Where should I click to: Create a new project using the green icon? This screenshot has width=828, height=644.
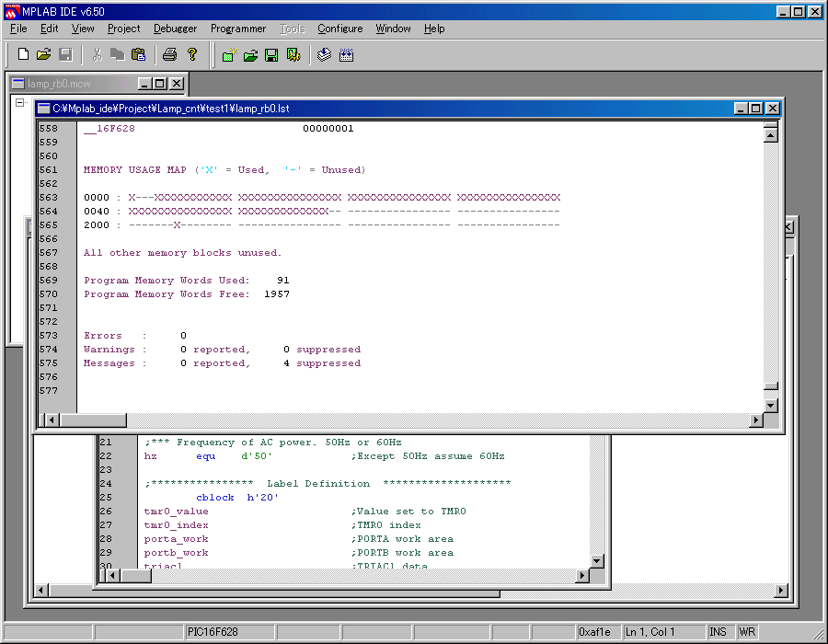(x=229, y=55)
